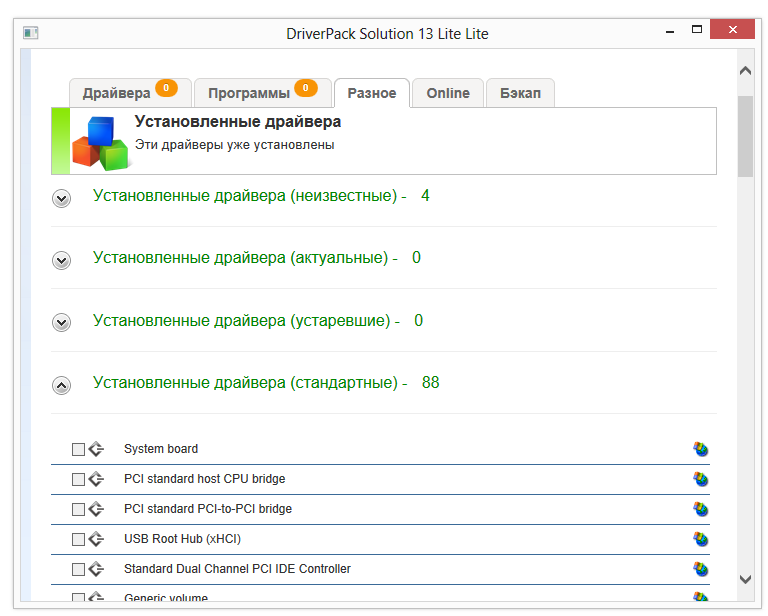
Task: Click the update icon for PCI-to-PCI bridge row
Action: point(701,509)
